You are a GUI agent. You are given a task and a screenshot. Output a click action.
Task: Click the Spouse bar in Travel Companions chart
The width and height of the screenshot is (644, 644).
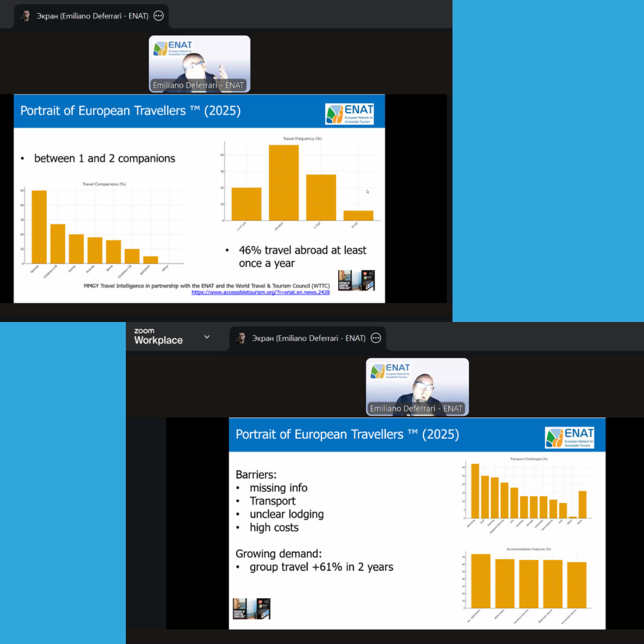pyautogui.click(x=39, y=227)
